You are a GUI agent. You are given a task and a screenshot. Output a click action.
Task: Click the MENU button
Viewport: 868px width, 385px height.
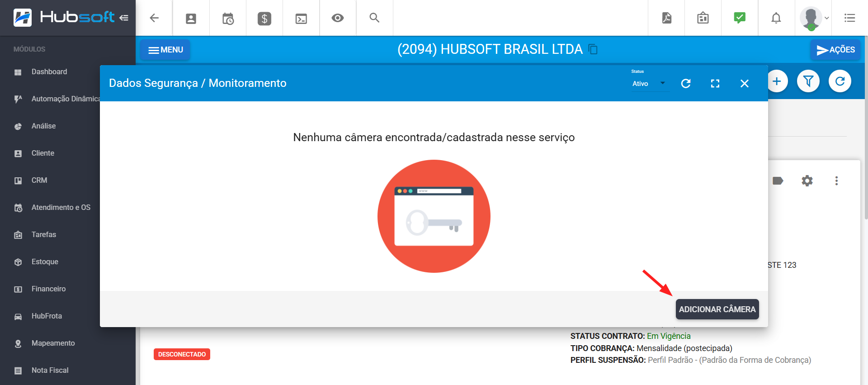tap(165, 50)
